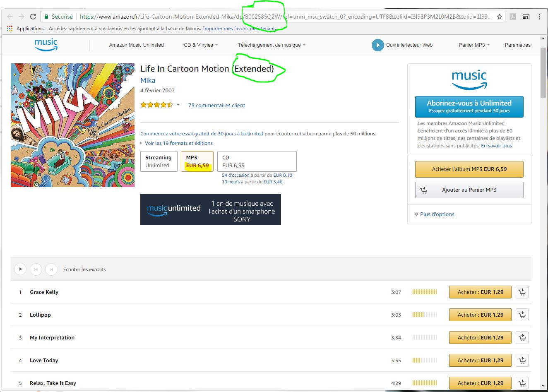548x392 pixels.
Task: Click the browser address bar URL
Action: point(286,17)
